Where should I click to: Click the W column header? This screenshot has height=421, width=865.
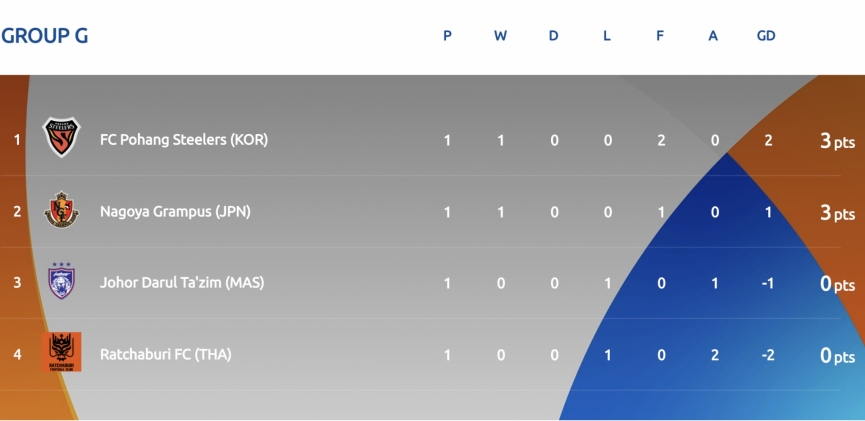tap(500, 36)
